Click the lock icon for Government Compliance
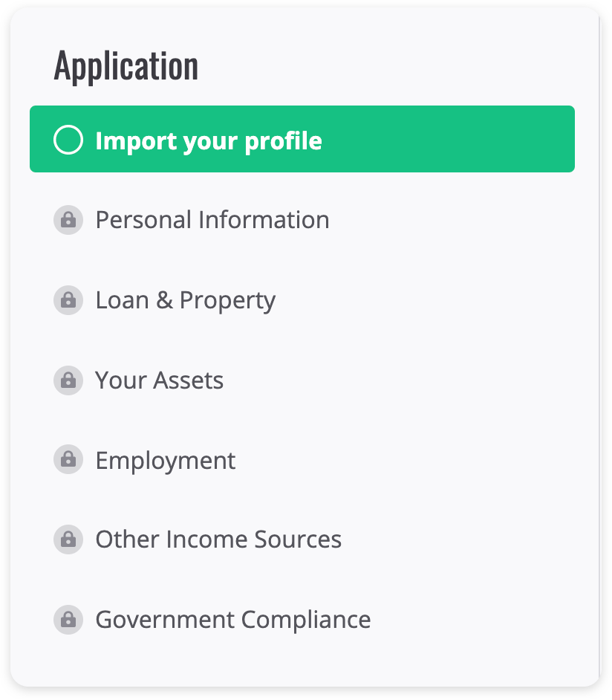612x700 pixels. [68, 620]
